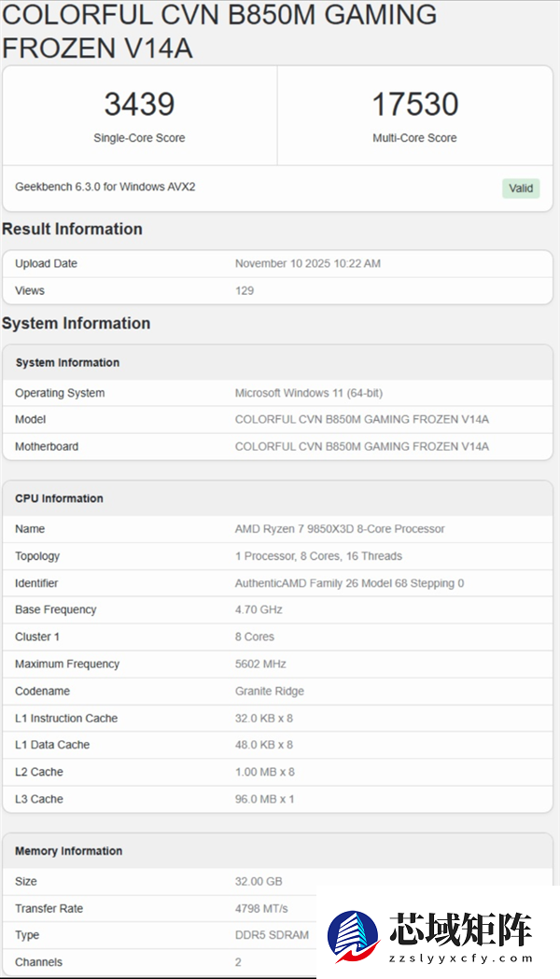Select the Geekbench 6.3.0 for Windows AVX2 text
Image resolution: width=560 pixels, height=979 pixels.
(x=105, y=187)
